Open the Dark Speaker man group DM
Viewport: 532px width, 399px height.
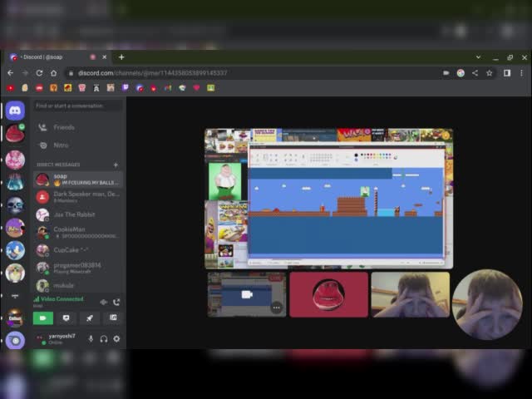point(78,197)
